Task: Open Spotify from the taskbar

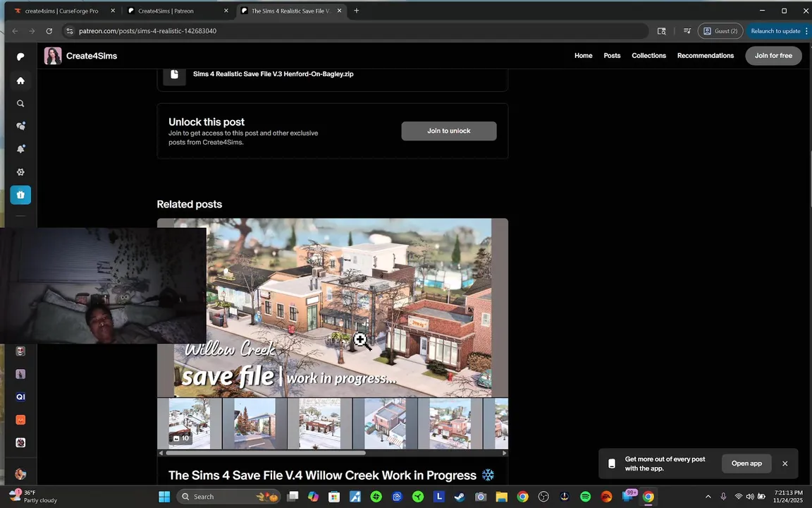Action: point(585,497)
